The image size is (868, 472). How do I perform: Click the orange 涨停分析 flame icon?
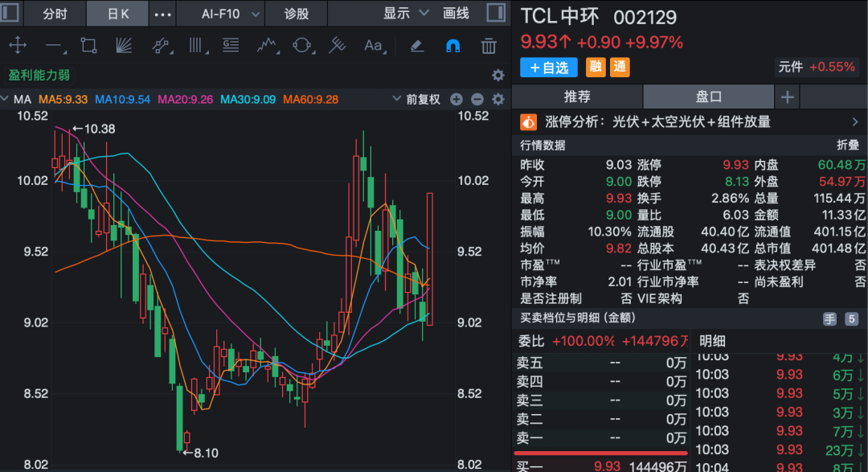pos(528,122)
